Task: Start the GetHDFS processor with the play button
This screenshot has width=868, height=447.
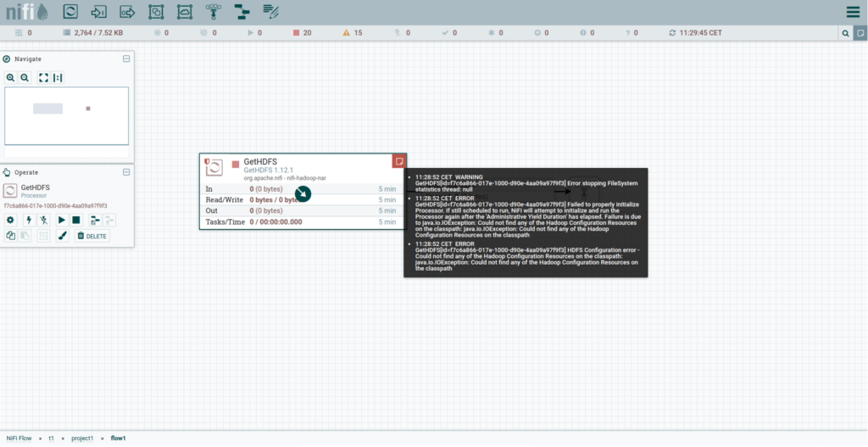Action: pyautogui.click(x=61, y=221)
